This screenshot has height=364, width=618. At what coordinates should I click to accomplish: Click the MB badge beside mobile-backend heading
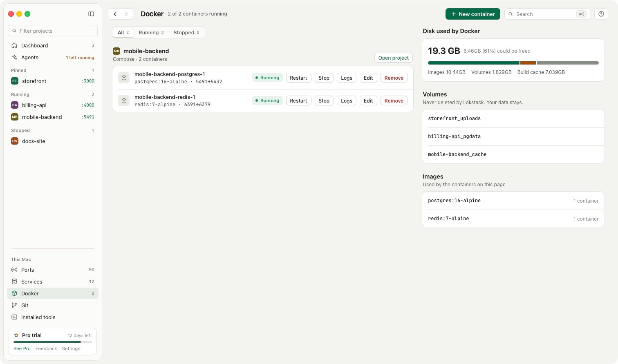click(116, 51)
